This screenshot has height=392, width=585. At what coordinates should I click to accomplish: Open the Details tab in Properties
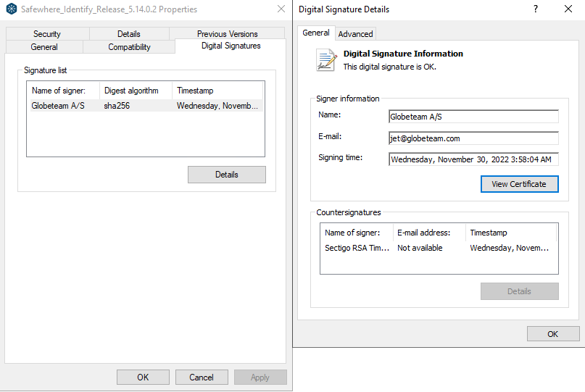pos(129,34)
